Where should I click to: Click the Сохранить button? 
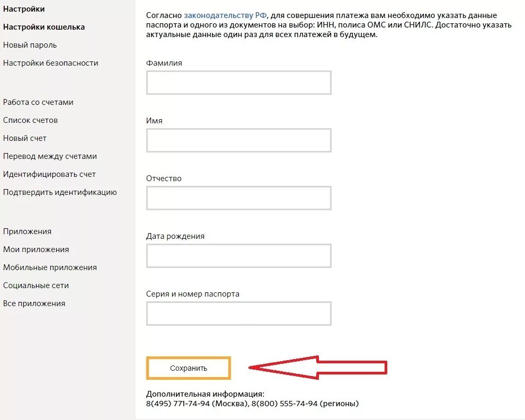tap(188, 368)
